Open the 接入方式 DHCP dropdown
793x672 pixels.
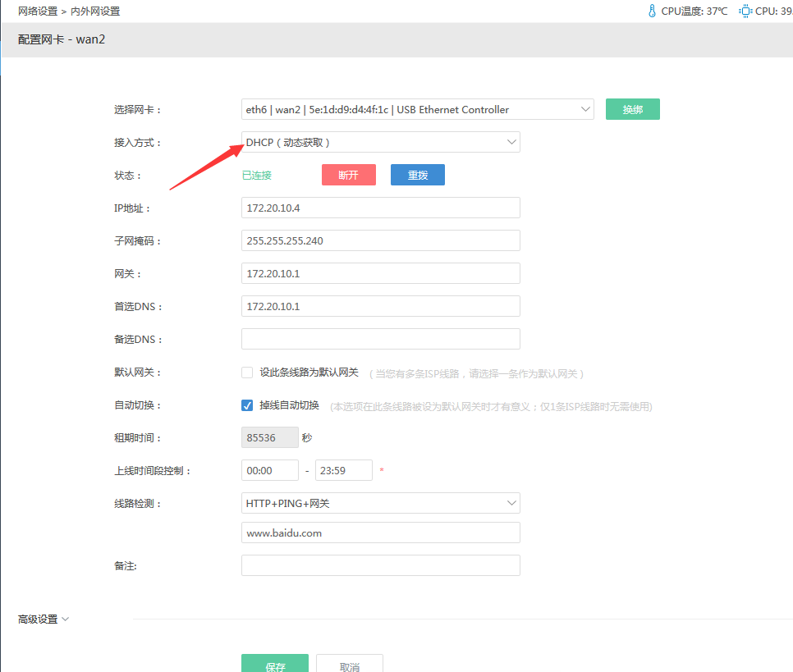[x=380, y=143]
